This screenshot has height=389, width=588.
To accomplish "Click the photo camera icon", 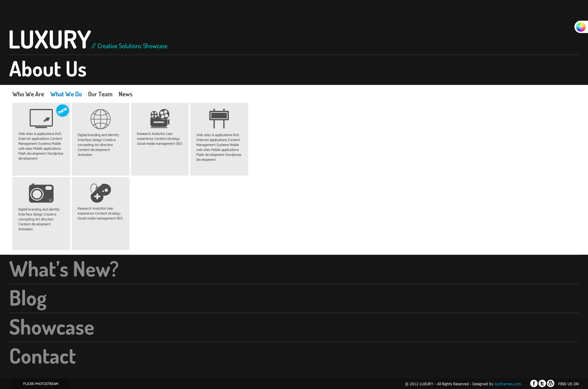I will [41, 193].
